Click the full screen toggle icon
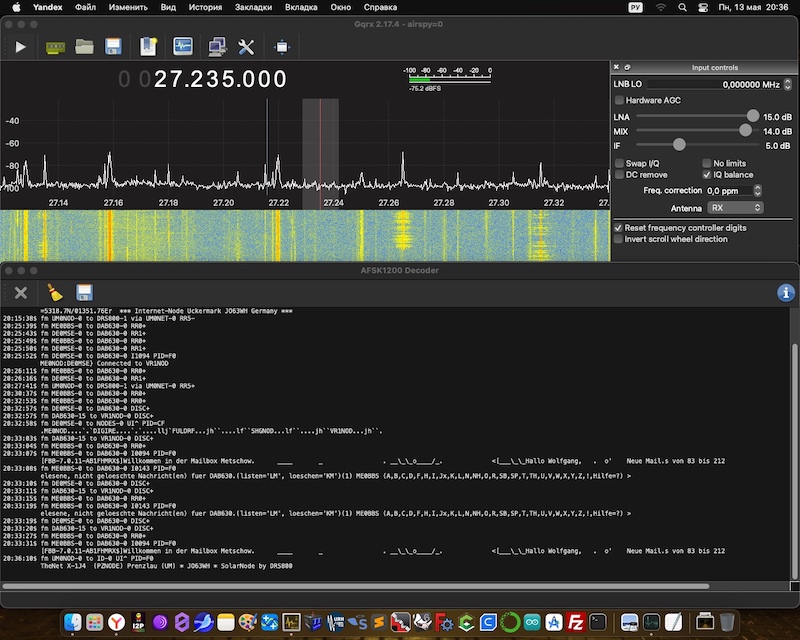 pyautogui.click(x=281, y=46)
